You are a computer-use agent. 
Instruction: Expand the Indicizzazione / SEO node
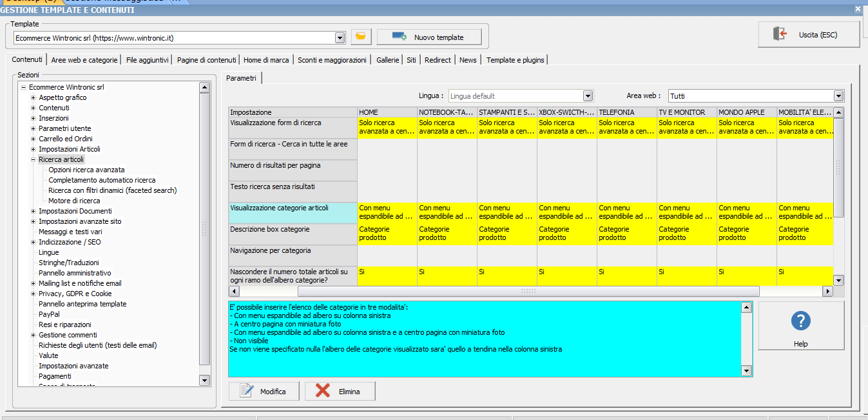(x=34, y=242)
